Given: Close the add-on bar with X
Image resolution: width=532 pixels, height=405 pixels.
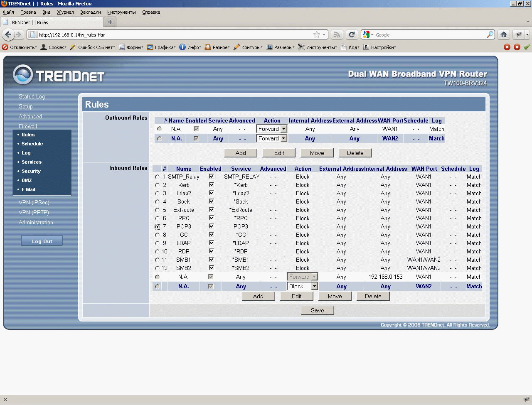Looking at the screenshot, I should pyautogui.click(x=5, y=400).
